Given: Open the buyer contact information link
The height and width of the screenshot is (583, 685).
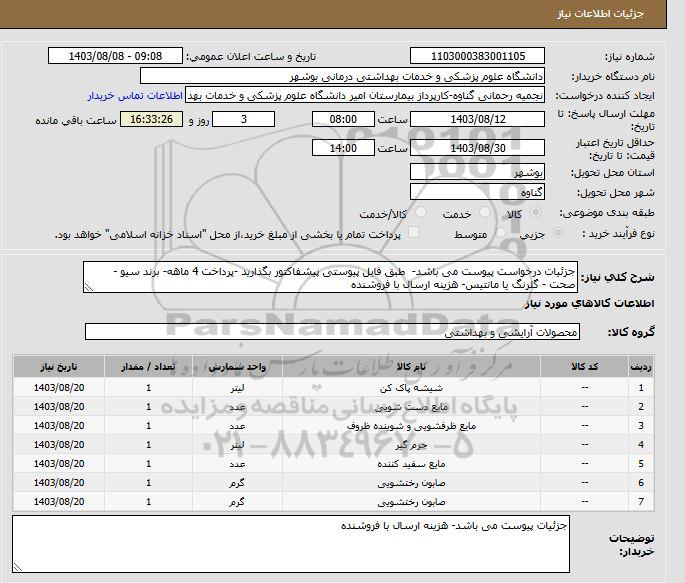Looking at the screenshot, I should 135,96.
